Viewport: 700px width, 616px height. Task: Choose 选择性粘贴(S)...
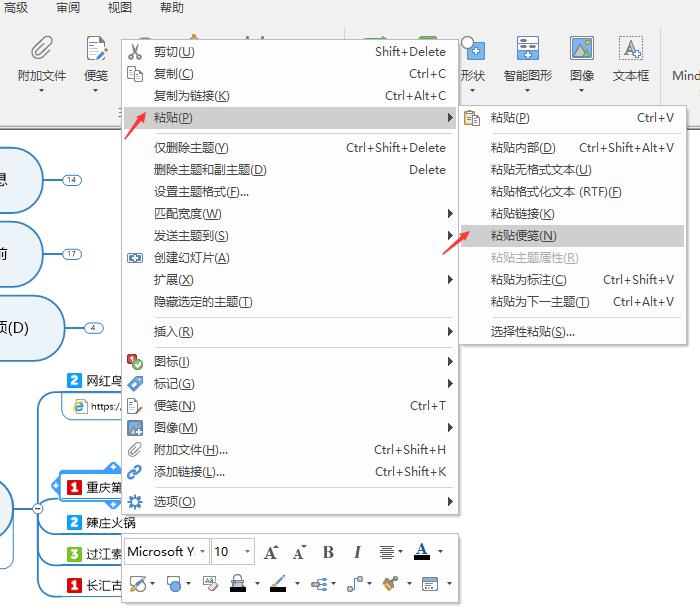tap(572, 332)
